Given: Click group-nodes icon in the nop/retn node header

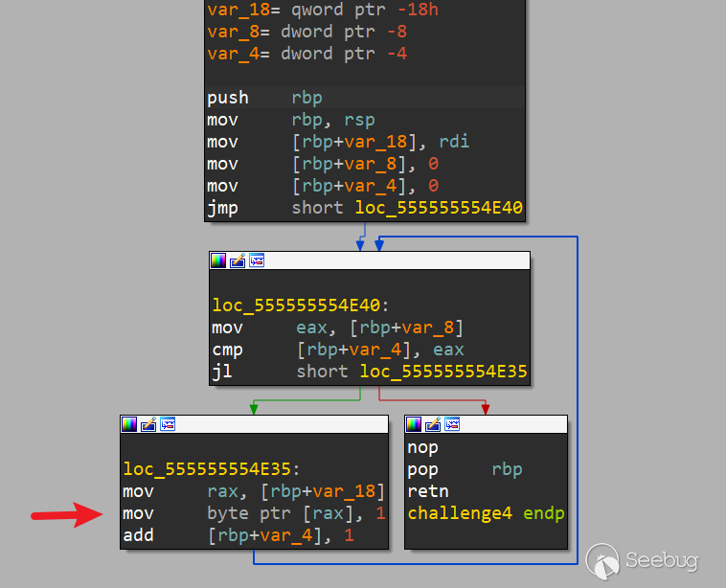Looking at the screenshot, I should pyautogui.click(x=452, y=424).
